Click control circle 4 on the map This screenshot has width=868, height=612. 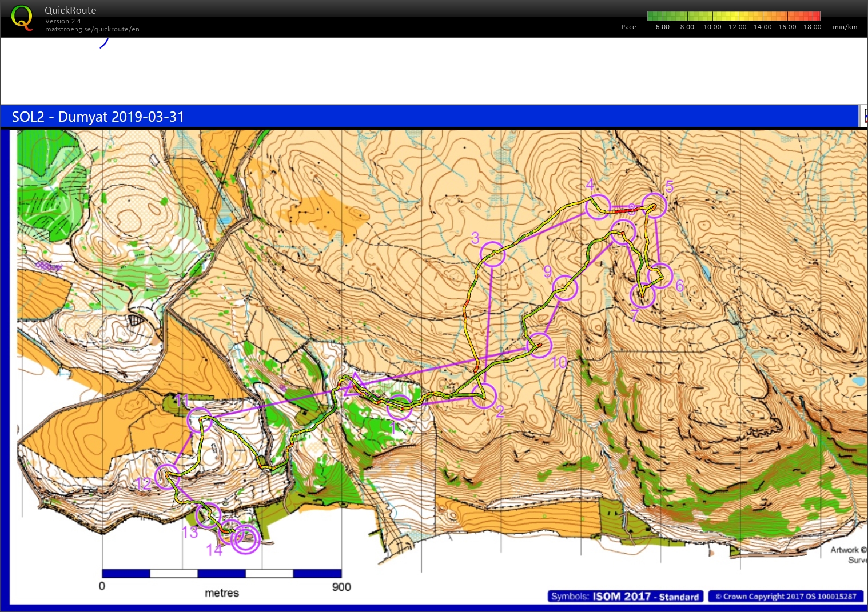click(x=598, y=206)
